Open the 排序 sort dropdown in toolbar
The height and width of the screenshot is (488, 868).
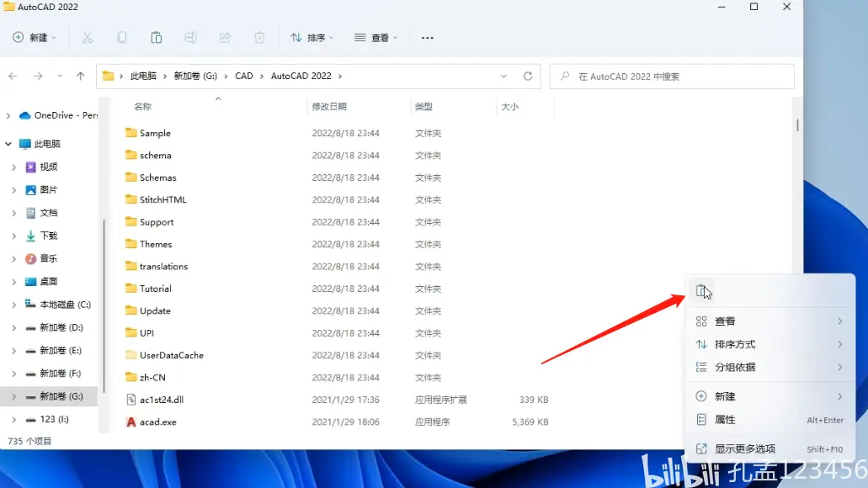[x=312, y=38]
